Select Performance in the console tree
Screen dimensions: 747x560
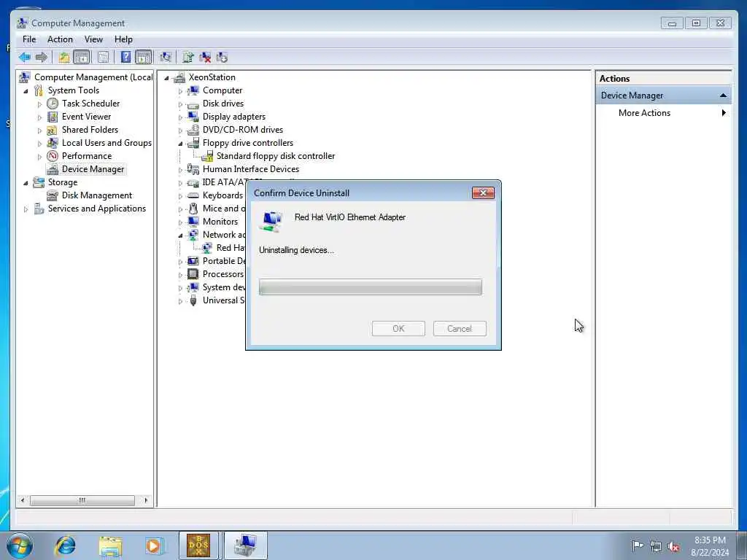tap(87, 156)
